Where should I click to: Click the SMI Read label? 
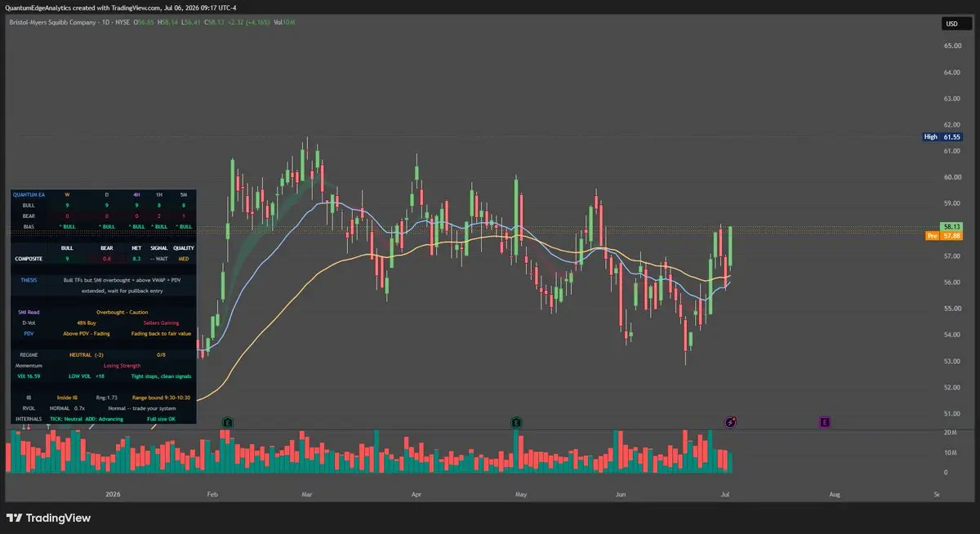click(x=29, y=312)
